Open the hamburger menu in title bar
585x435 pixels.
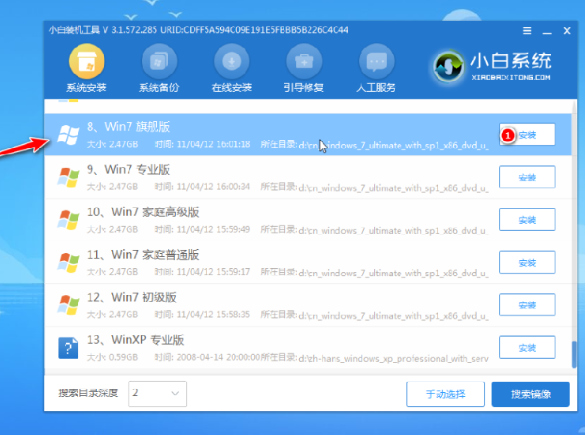pyautogui.click(x=527, y=31)
